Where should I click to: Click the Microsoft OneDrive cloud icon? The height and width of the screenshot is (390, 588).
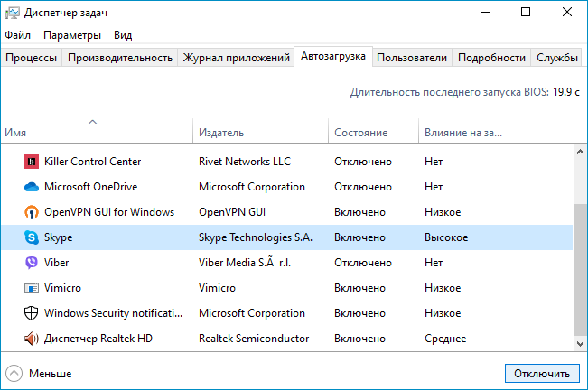click(32, 187)
